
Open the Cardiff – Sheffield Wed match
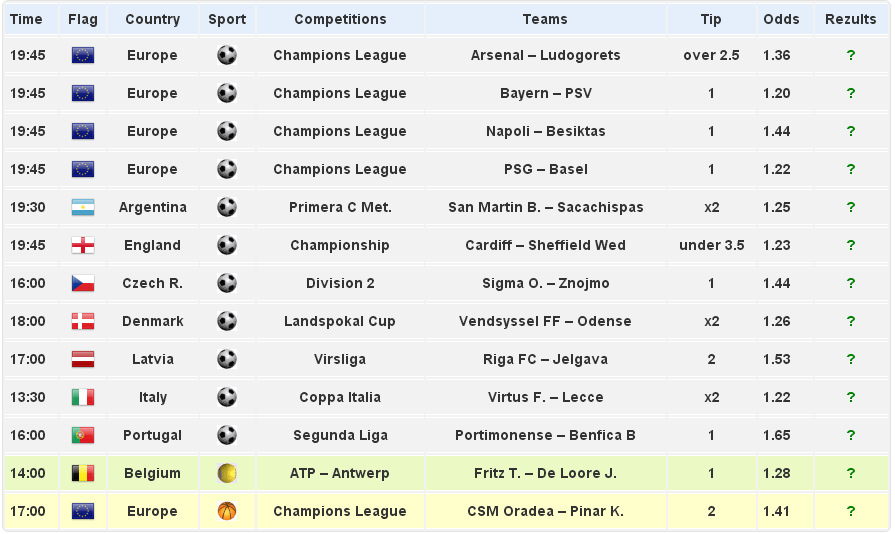(545, 245)
